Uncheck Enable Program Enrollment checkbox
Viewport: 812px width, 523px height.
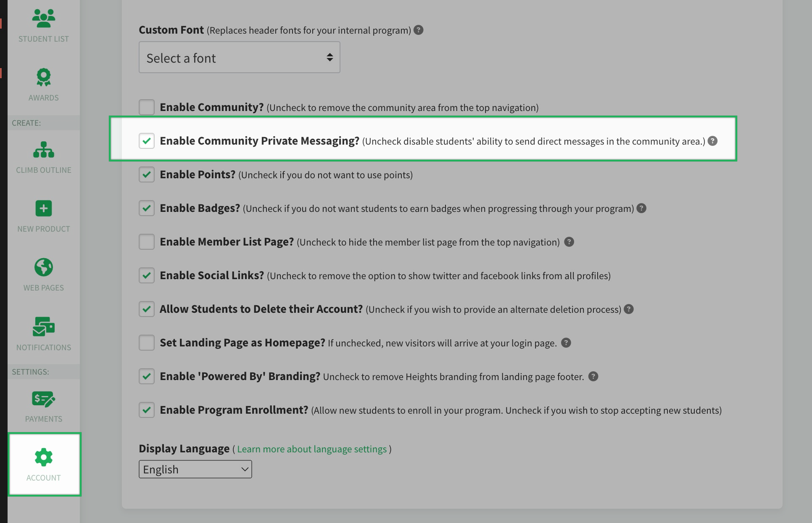[x=147, y=410]
